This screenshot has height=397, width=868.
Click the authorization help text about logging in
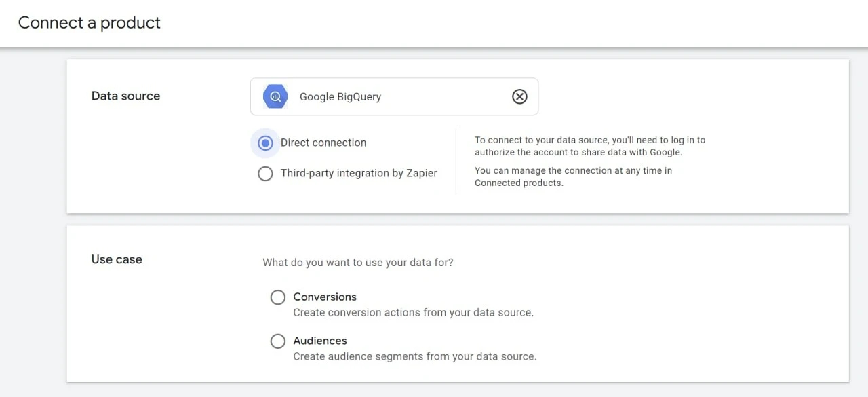click(590, 146)
